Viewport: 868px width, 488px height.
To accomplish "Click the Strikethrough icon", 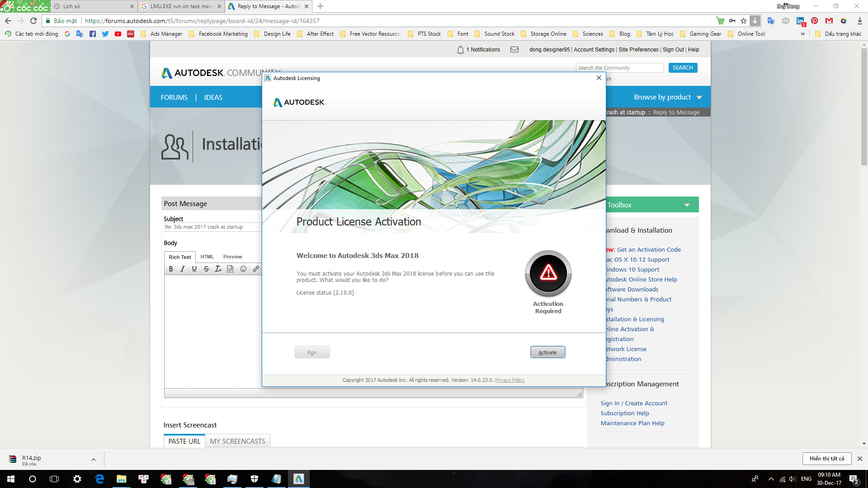I will click(206, 269).
